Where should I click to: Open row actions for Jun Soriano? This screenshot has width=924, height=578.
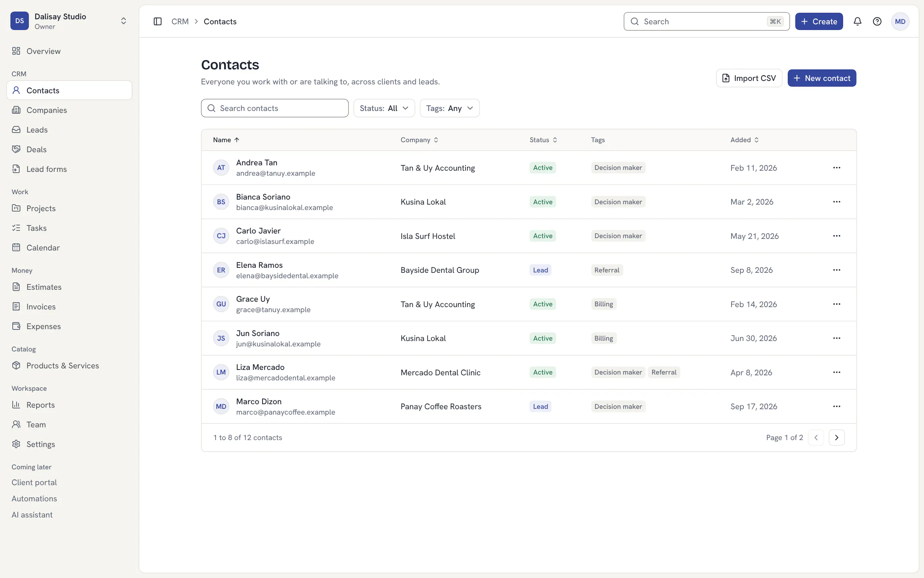pos(837,338)
